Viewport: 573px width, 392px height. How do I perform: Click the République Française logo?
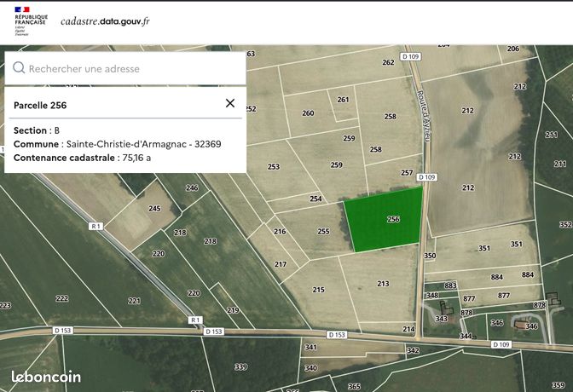coord(31,20)
